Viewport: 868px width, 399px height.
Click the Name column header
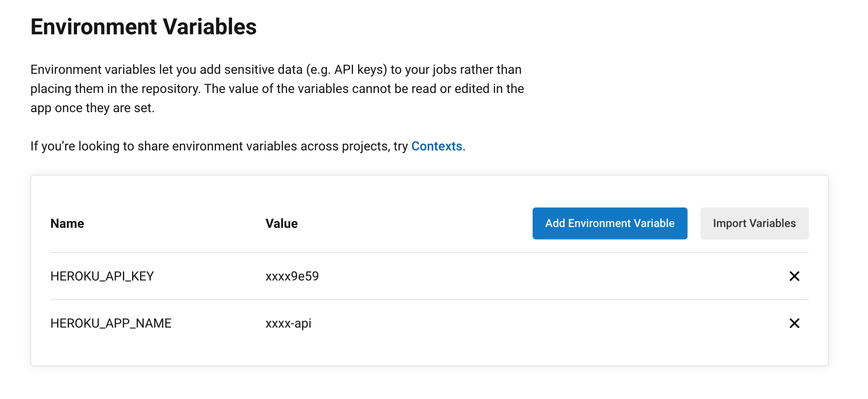(x=67, y=223)
